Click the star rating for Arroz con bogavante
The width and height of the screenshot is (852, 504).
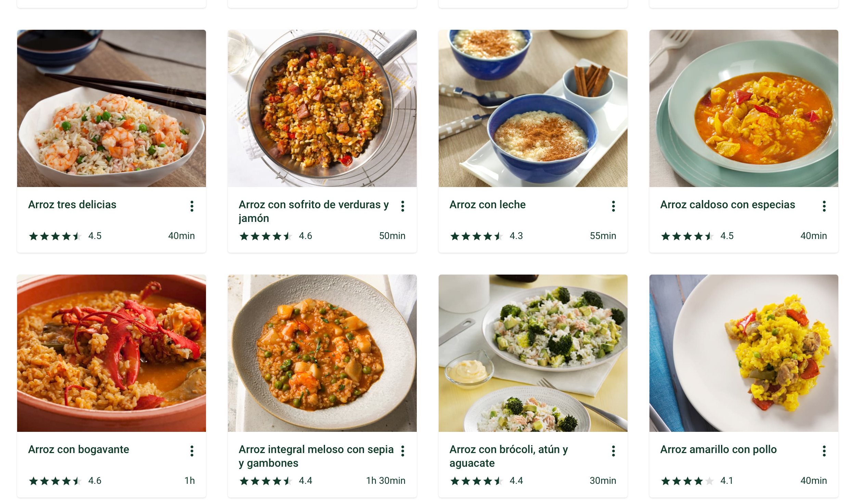click(55, 481)
